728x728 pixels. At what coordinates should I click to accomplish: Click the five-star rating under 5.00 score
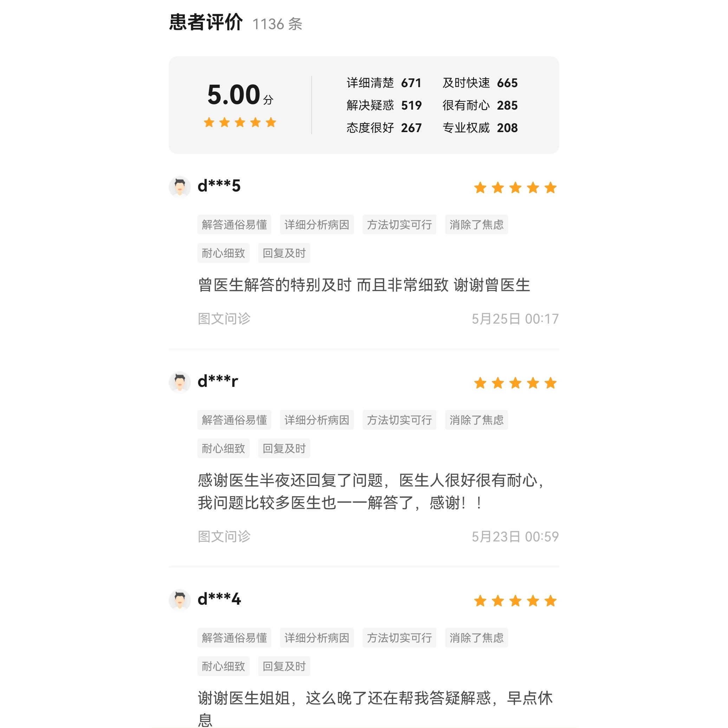[x=240, y=122]
